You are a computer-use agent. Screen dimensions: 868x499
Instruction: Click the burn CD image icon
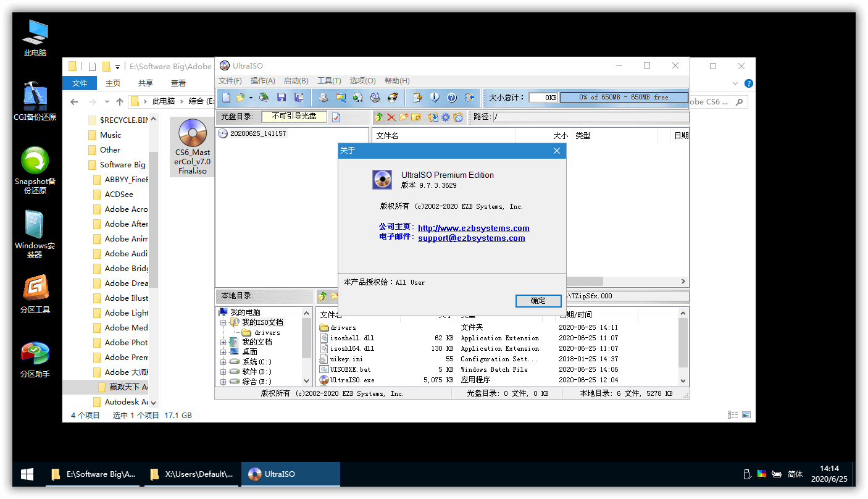coord(393,97)
